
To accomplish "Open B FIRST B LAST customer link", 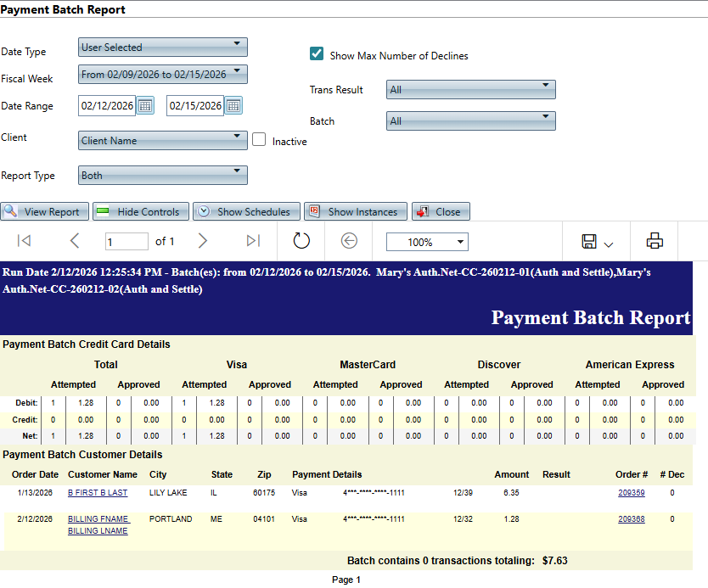I will coord(98,492).
